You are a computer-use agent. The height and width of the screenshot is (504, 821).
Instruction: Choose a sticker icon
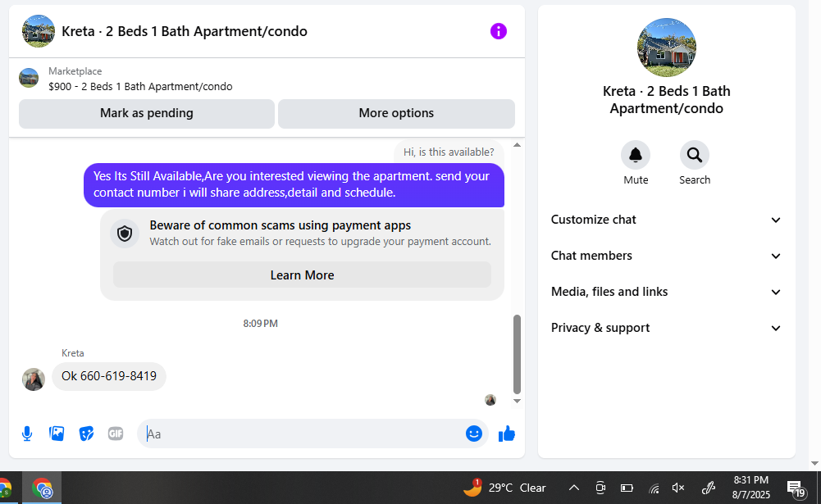pyautogui.click(x=86, y=434)
